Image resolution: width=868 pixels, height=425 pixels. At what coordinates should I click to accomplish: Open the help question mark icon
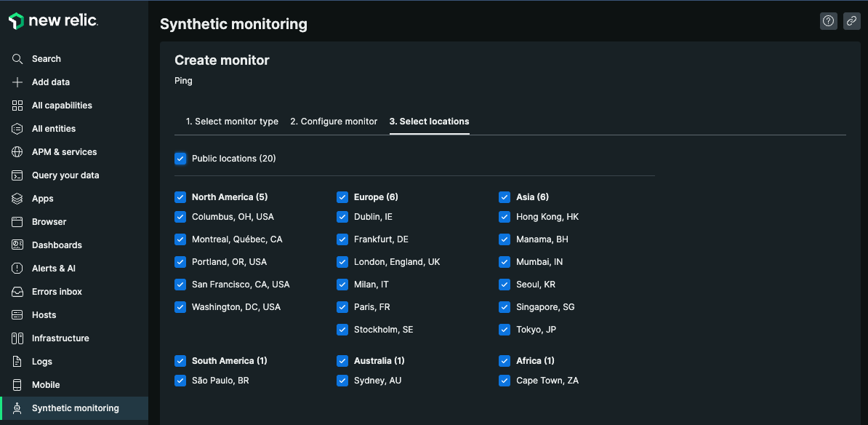pos(828,21)
